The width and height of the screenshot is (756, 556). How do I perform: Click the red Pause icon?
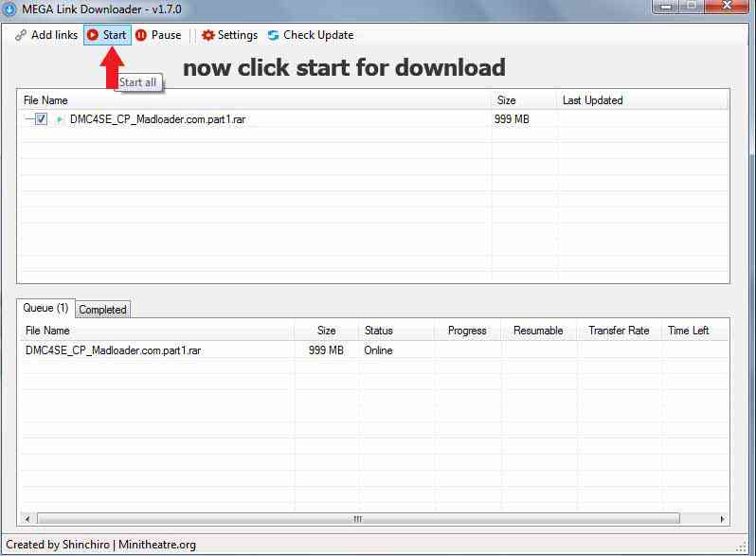pos(141,35)
